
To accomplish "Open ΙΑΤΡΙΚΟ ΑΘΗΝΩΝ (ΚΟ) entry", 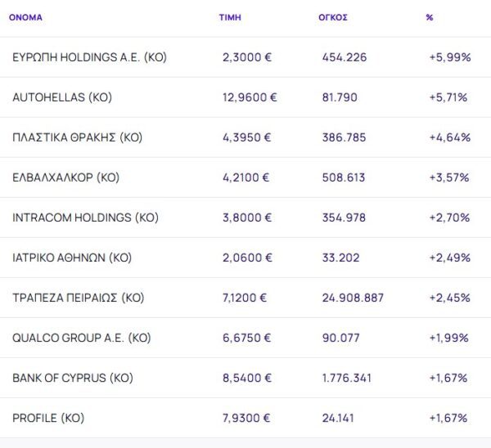I will pyautogui.click(x=72, y=258).
